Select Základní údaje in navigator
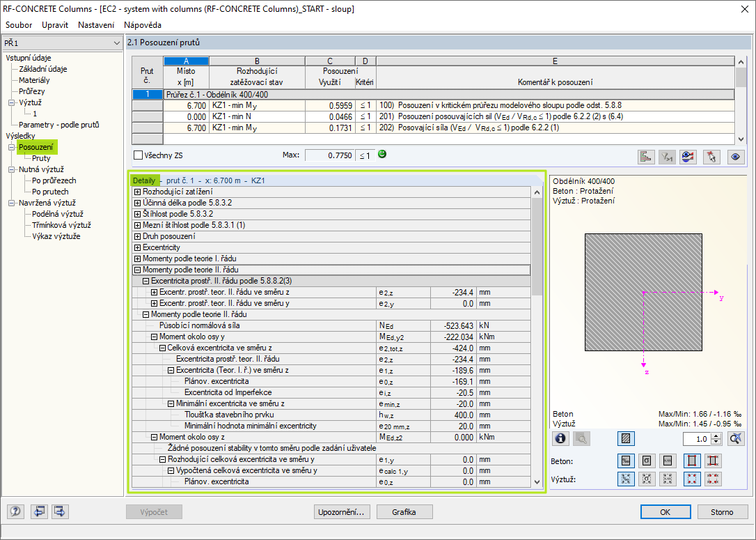Image resolution: width=756 pixels, height=540 pixels. pyautogui.click(x=43, y=68)
